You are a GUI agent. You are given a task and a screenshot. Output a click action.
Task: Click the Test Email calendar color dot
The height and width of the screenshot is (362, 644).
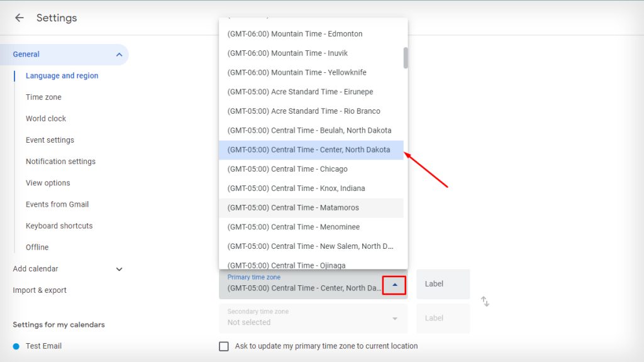pyautogui.click(x=14, y=346)
